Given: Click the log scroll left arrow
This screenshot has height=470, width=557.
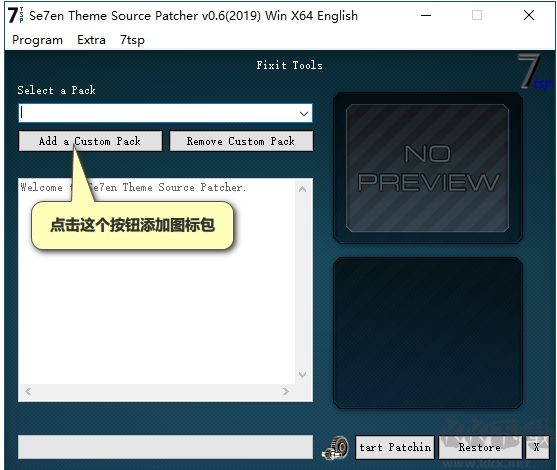Looking at the screenshot, I should click(x=28, y=391).
